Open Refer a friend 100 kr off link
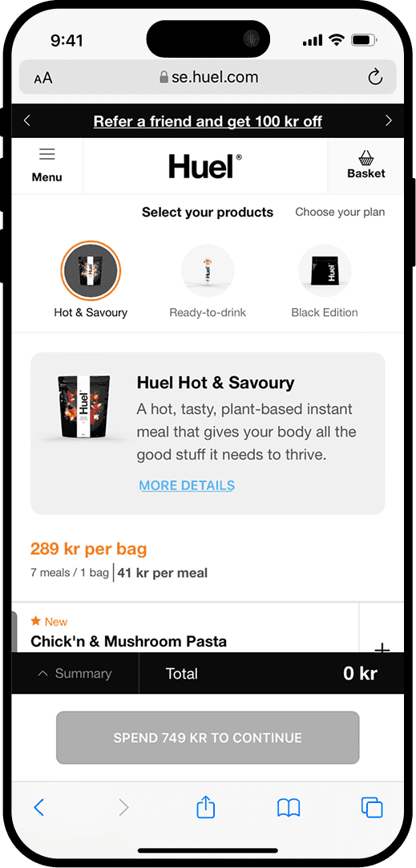The image size is (416, 868). [x=208, y=121]
